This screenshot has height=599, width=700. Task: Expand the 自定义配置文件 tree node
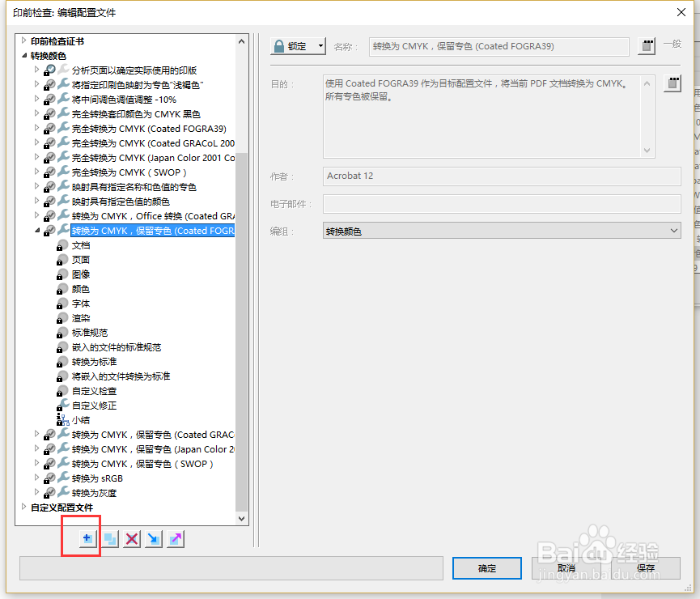pos(24,507)
